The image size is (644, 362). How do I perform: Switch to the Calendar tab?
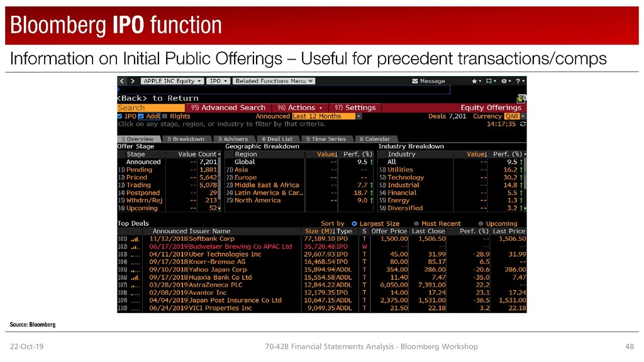375,139
